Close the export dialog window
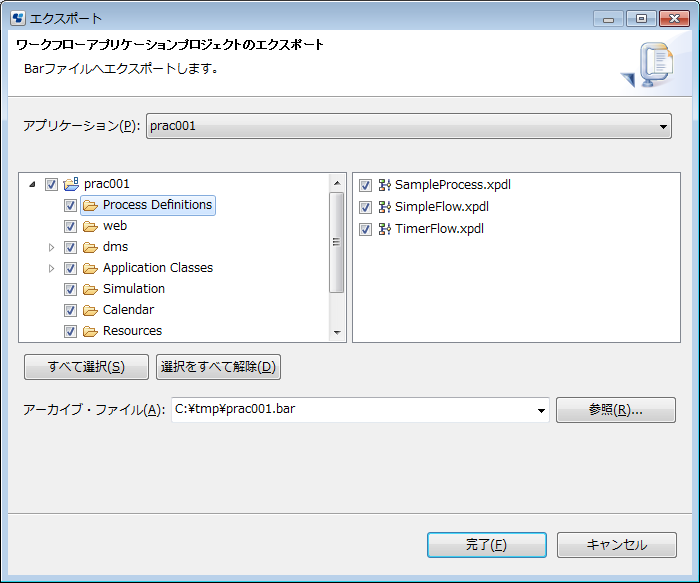Screen dimensions: 700x583 (675, 19)
